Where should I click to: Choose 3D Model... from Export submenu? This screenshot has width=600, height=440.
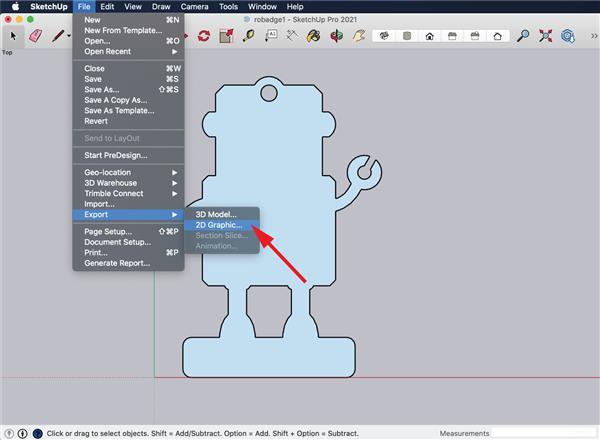(216, 214)
